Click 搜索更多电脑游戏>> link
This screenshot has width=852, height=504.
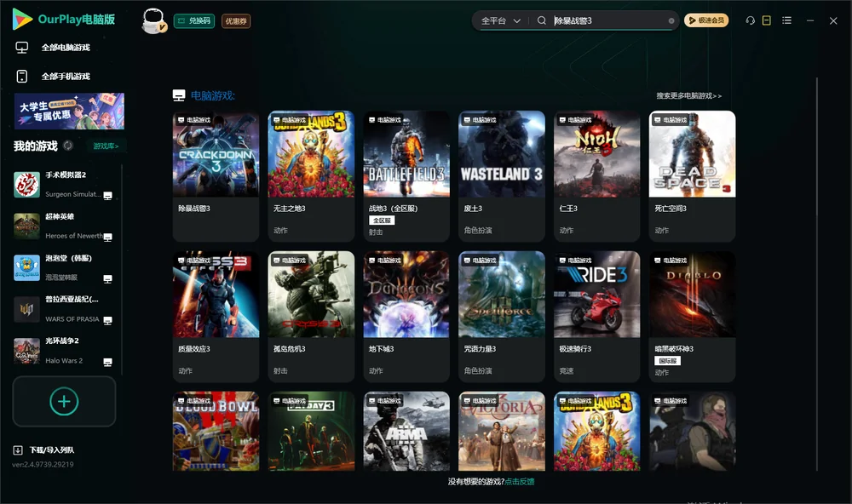coord(689,96)
